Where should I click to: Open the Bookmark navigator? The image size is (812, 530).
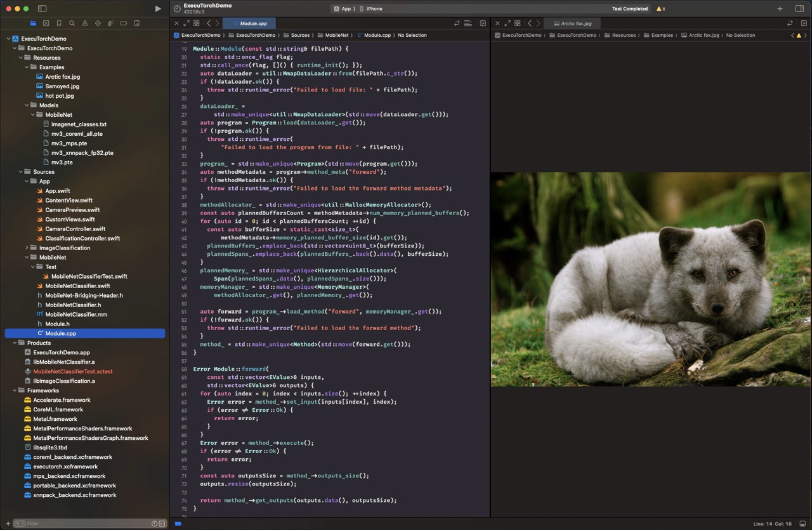coord(59,23)
